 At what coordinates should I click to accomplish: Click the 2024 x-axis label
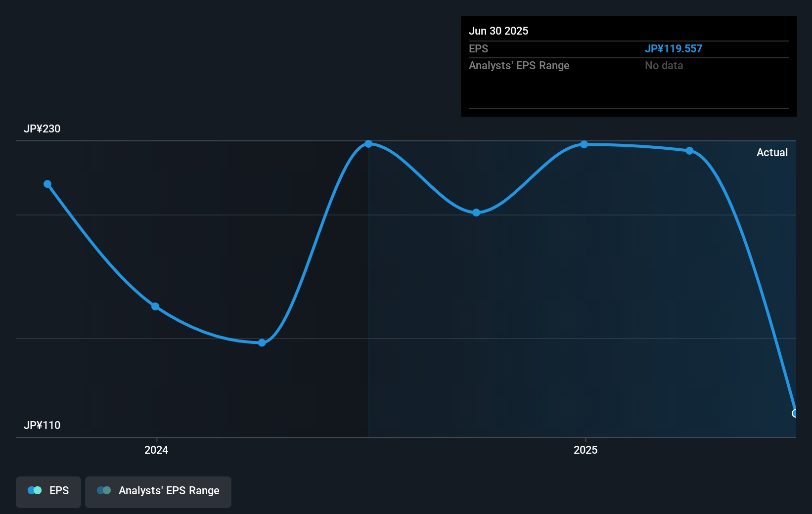pyautogui.click(x=156, y=450)
